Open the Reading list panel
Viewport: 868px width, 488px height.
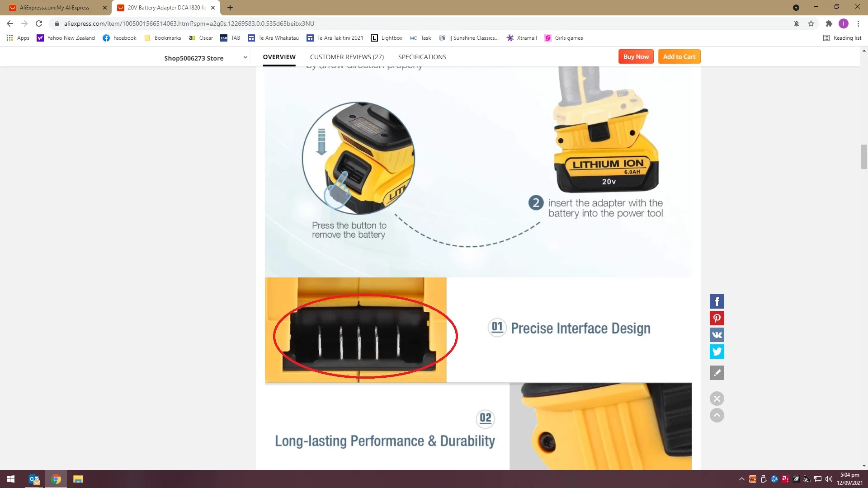(842, 38)
